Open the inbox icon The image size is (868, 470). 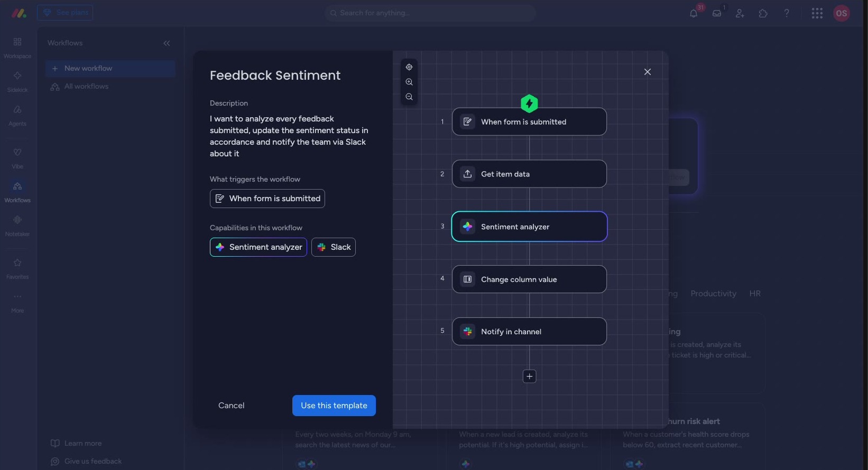point(717,13)
